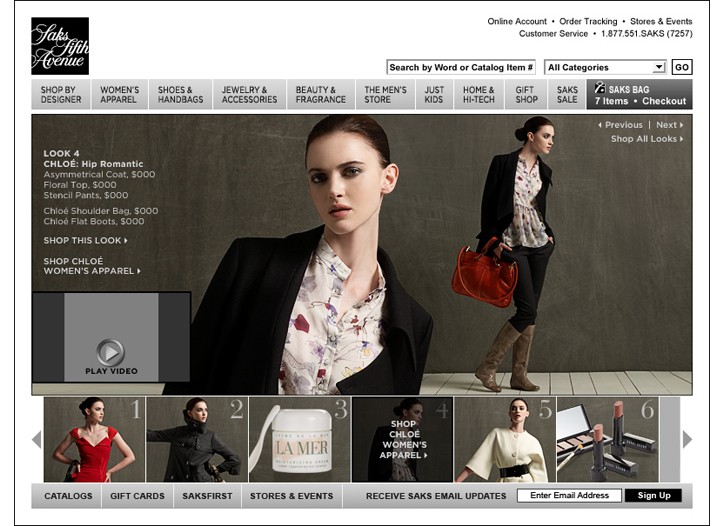The height and width of the screenshot is (526, 724).
Task: Click Shop This Look
Action: pyautogui.click(x=85, y=241)
